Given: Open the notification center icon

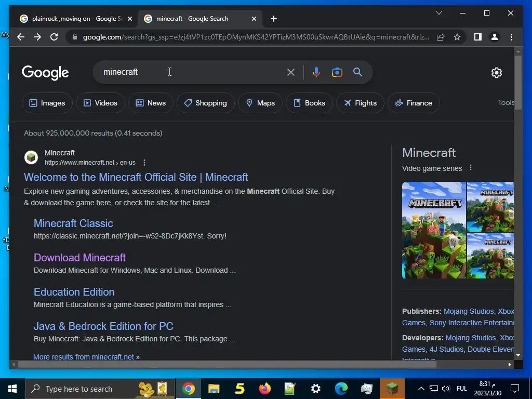Looking at the screenshot, I should click(x=515, y=389).
